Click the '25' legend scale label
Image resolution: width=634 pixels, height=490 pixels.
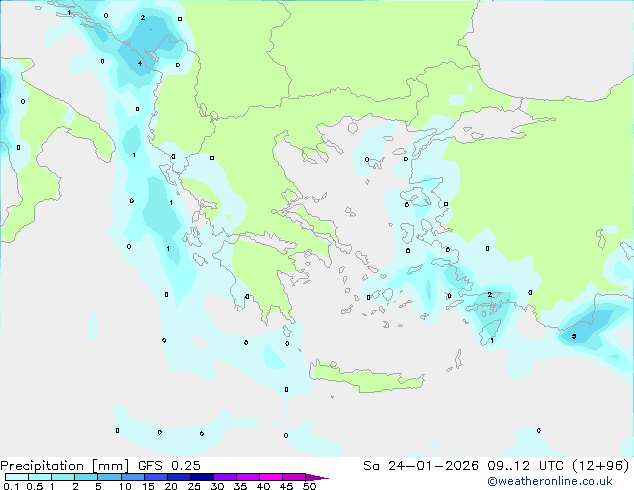tap(194, 486)
